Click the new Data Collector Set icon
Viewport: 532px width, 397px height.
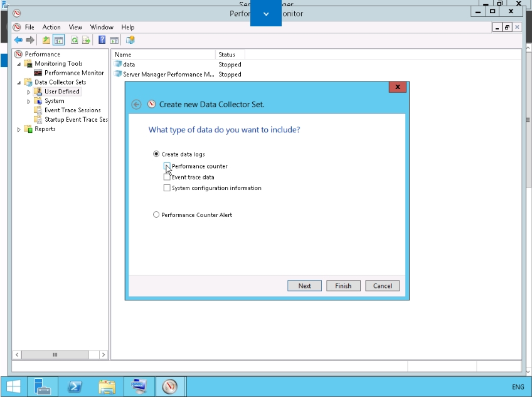130,40
